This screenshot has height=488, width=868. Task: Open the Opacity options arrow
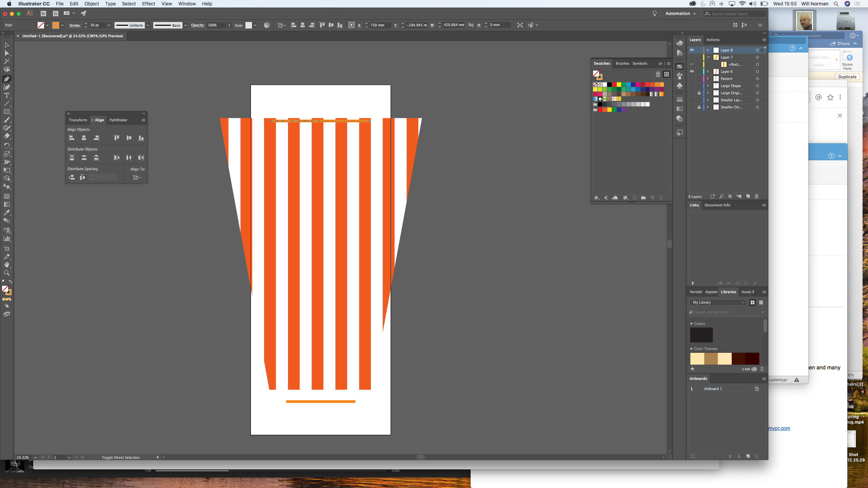pyautogui.click(x=229, y=25)
